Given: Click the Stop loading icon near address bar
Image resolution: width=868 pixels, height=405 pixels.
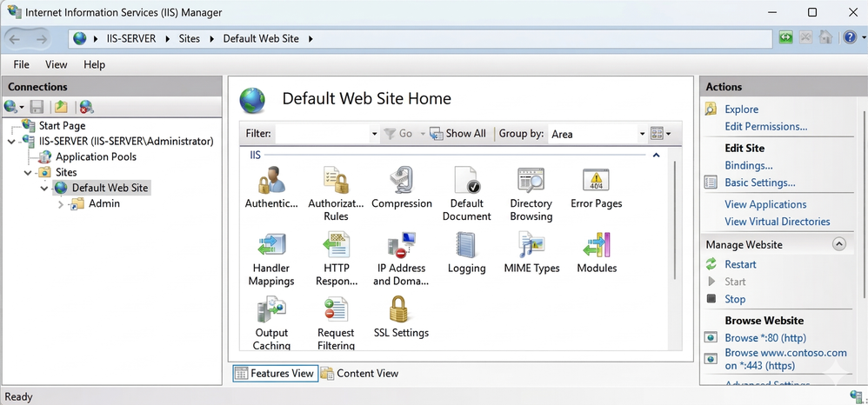Looking at the screenshot, I should 806,37.
